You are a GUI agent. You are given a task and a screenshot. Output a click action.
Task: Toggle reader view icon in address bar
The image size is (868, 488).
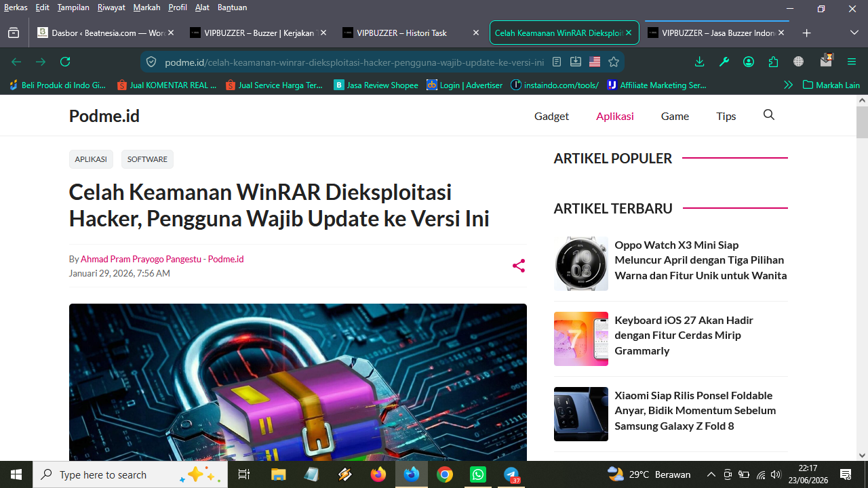click(557, 62)
